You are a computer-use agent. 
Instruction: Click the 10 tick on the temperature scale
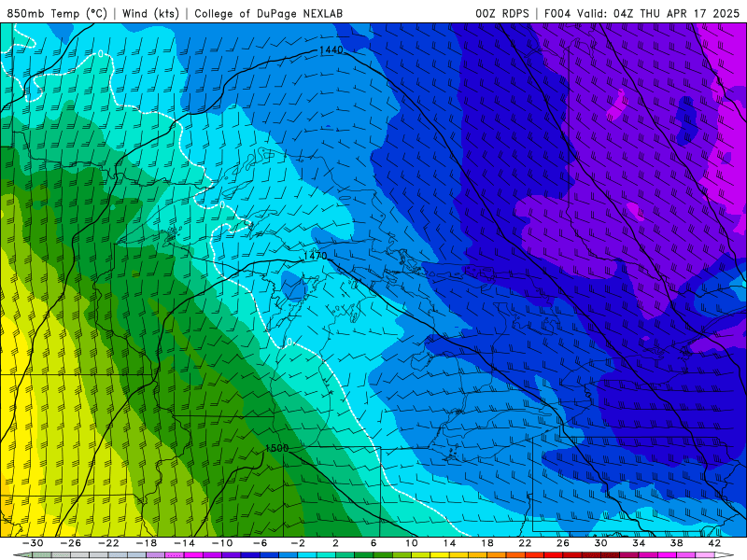[412, 543]
